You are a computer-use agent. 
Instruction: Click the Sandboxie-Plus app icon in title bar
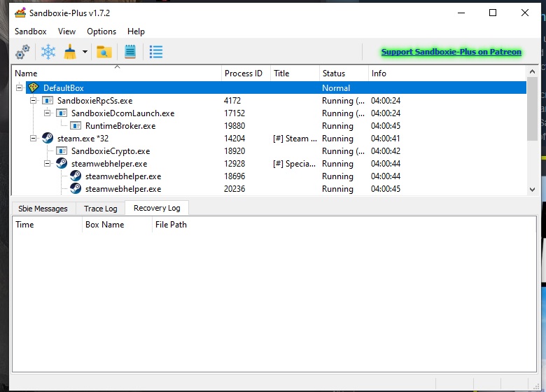[20, 13]
